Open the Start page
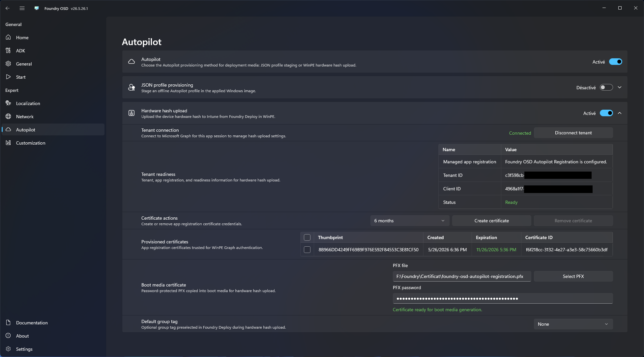This screenshot has height=357, width=644. 53,77
